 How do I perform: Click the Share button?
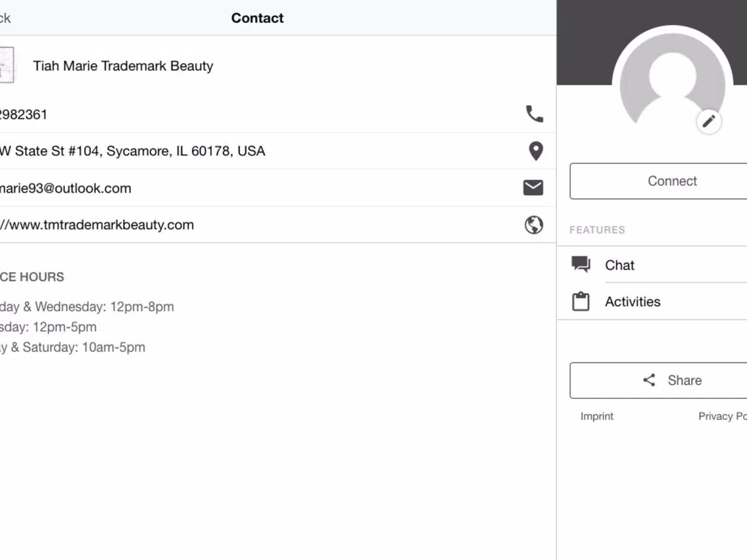coord(658,380)
